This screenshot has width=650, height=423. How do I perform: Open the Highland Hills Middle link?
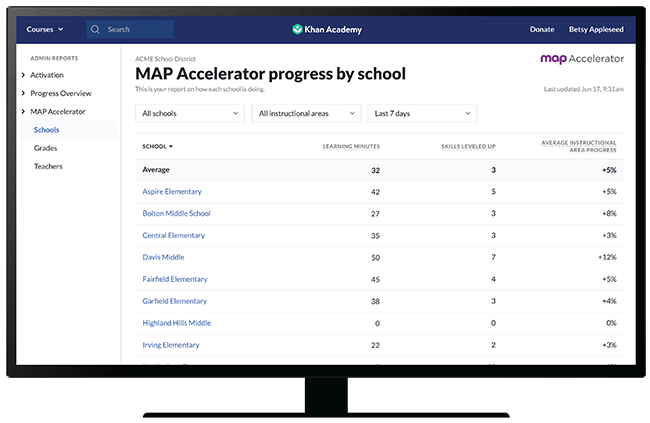[177, 323]
